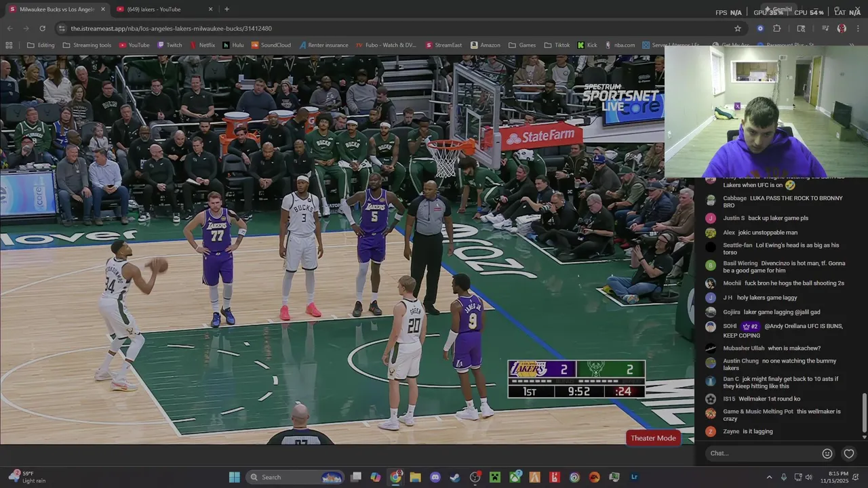The height and width of the screenshot is (488, 868).
Task: Open a new browser tab
Action: click(x=226, y=9)
